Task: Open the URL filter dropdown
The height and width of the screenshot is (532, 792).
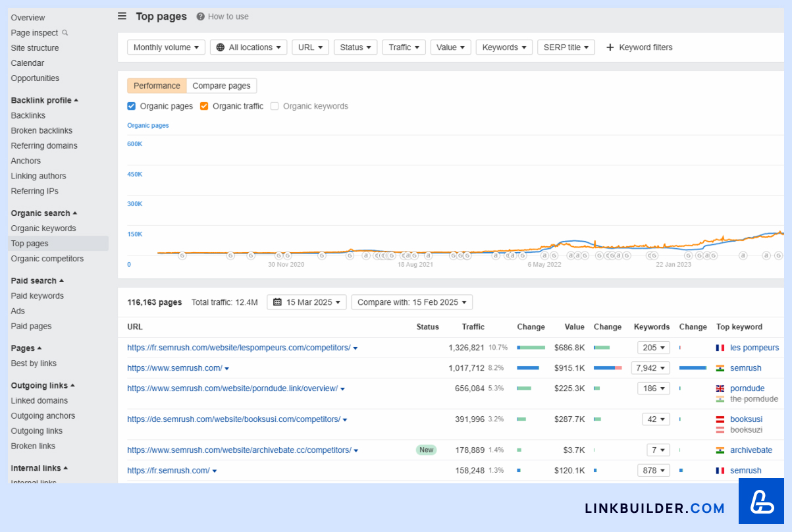Action: (310, 47)
